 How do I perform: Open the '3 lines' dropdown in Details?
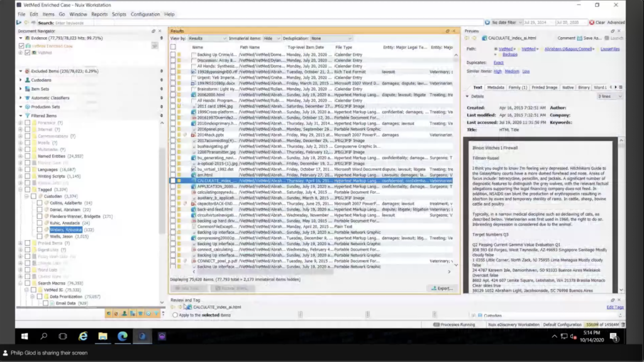coord(610,96)
